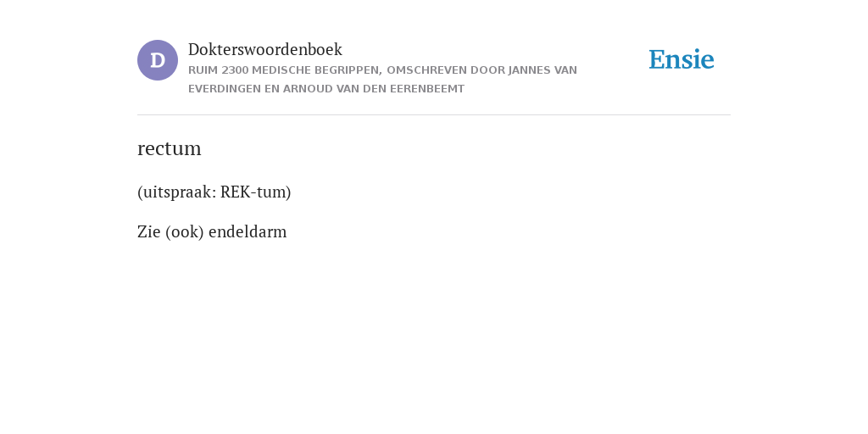This screenshot has height=434, width=868.
Task: Click the word 'RUIM' in the subtitle
Action: 203,70
